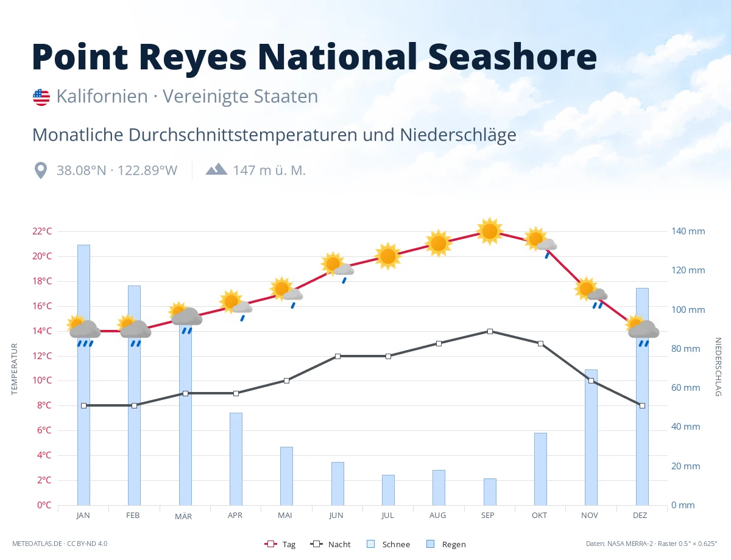Click the December precipitation bar
This screenshot has height=560, width=731.
642,397
